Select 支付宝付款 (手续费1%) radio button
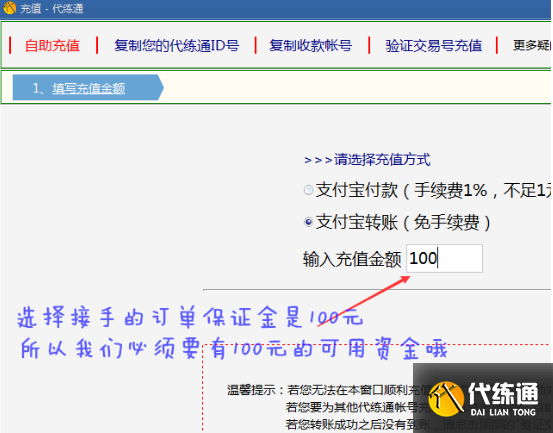553x433 pixels. click(308, 190)
